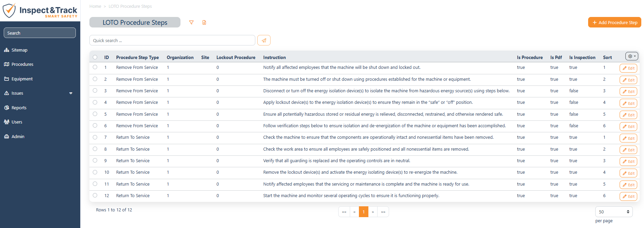Viewport: 644px width, 228px height.
Task: Go to previous page arrow
Action: click(354, 212)
